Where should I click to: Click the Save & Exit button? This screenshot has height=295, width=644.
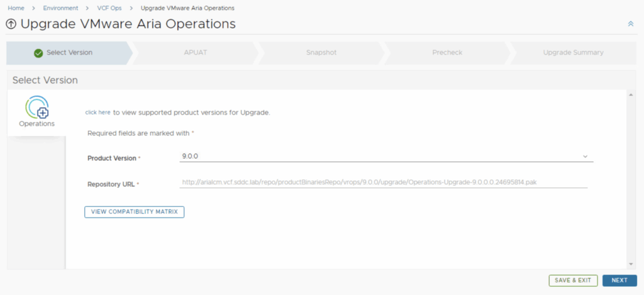[x=573, y=281]
